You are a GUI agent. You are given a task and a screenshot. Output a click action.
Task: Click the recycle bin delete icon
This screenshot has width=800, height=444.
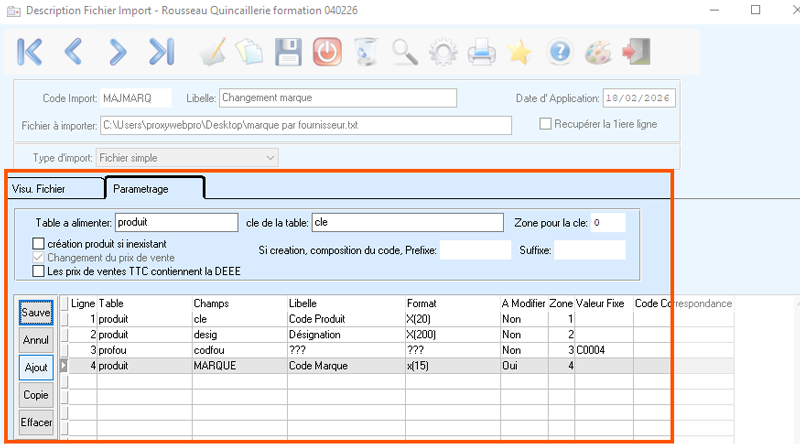click(x=365, y=52)
